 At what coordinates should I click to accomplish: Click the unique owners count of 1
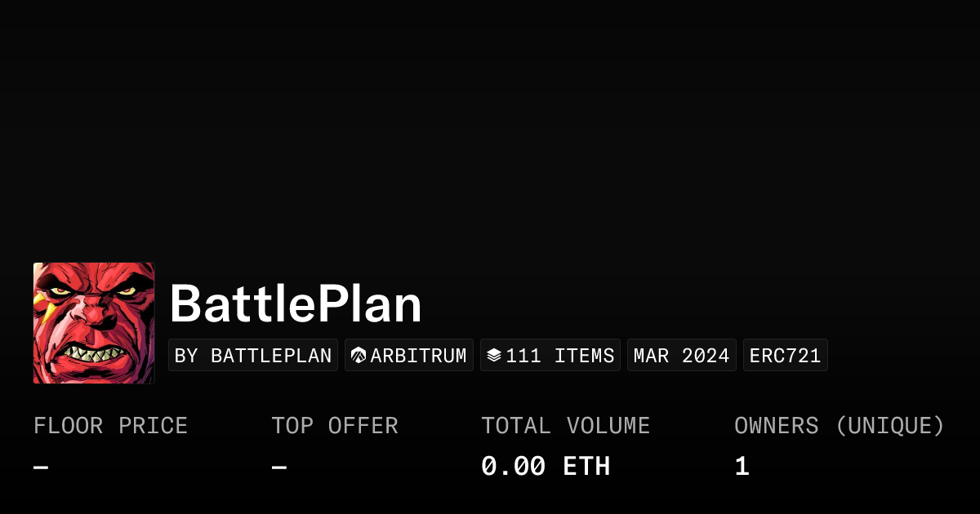pyautogui.click(x=742, y=467)
